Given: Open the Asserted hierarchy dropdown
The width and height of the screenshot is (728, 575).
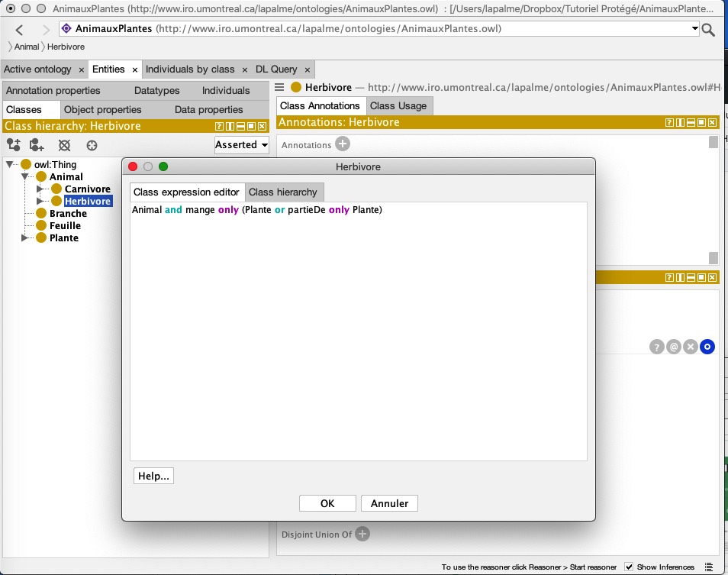Looking at the screenshot, I should (x=241, y=144).
